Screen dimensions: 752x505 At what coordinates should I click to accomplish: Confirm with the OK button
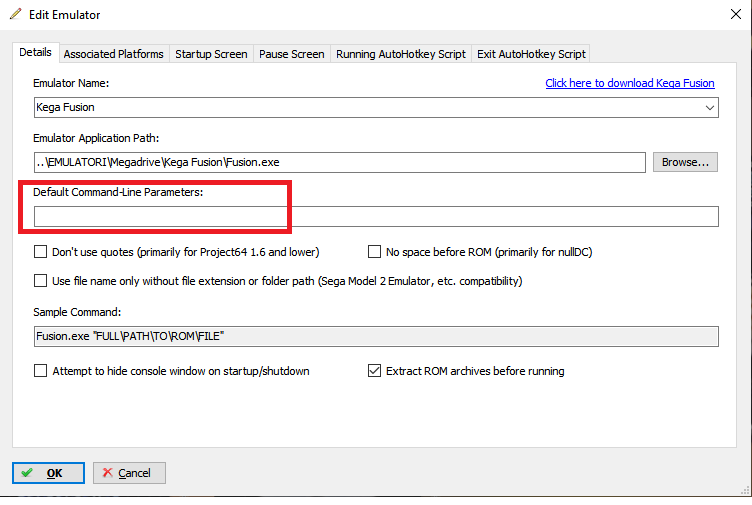(48, 473)
